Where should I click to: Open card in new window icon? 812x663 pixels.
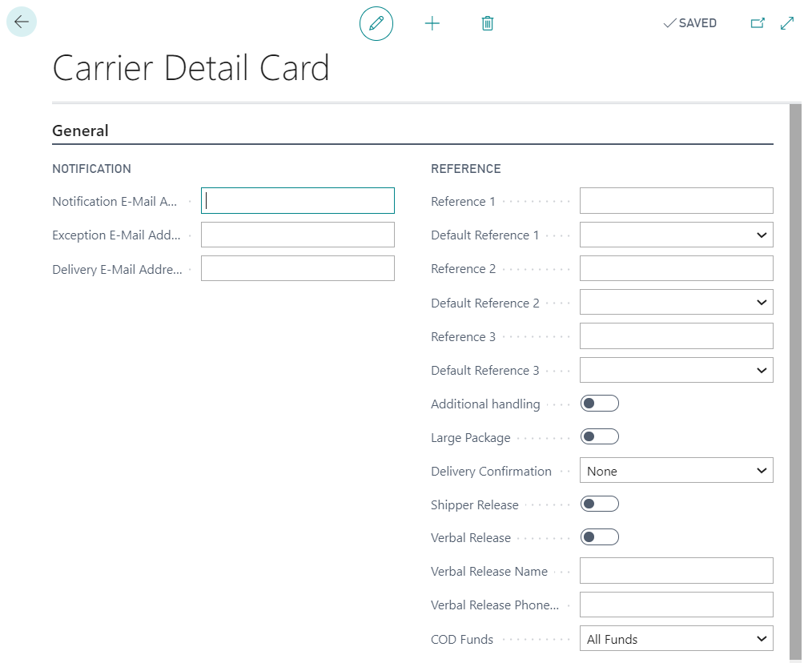coord(757,23)
